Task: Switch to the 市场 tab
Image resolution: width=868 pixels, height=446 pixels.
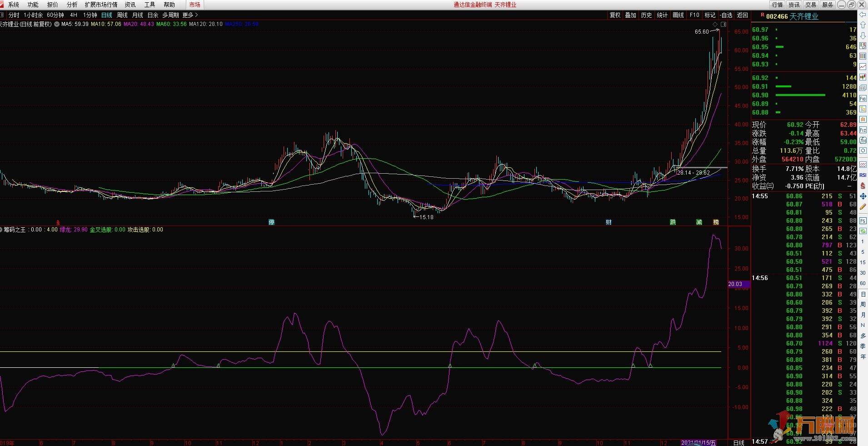Action: click(x=195, y=5)
